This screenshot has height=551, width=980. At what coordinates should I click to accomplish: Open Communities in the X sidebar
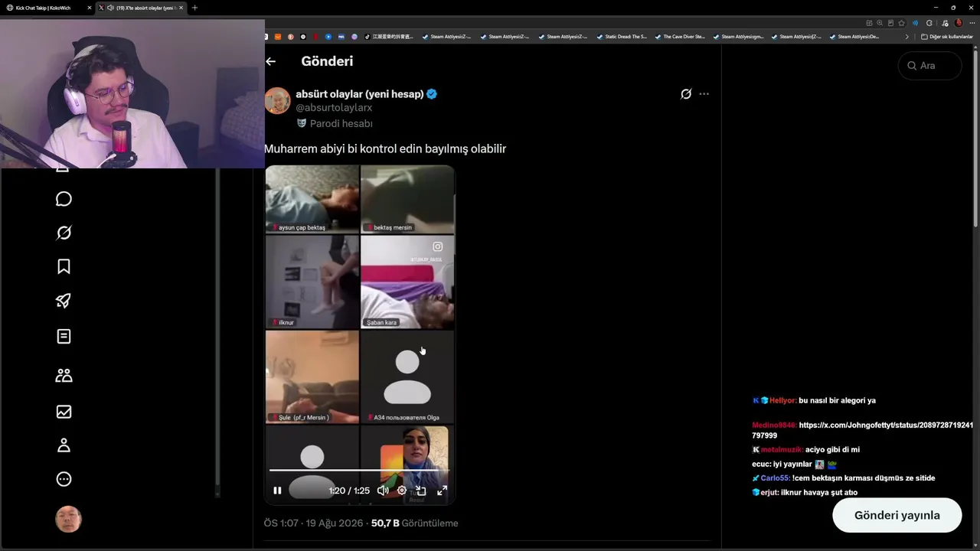point(64,375)
